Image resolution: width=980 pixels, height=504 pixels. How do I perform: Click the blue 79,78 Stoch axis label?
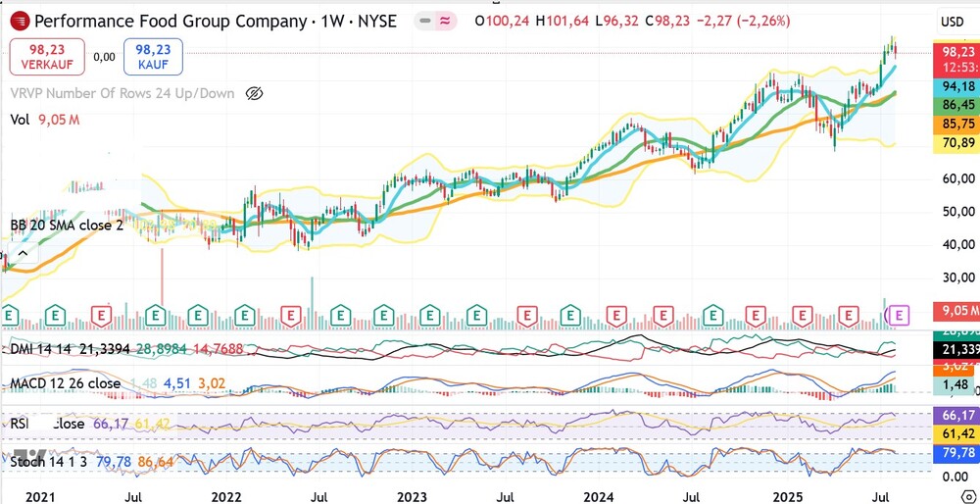[955, 453]
